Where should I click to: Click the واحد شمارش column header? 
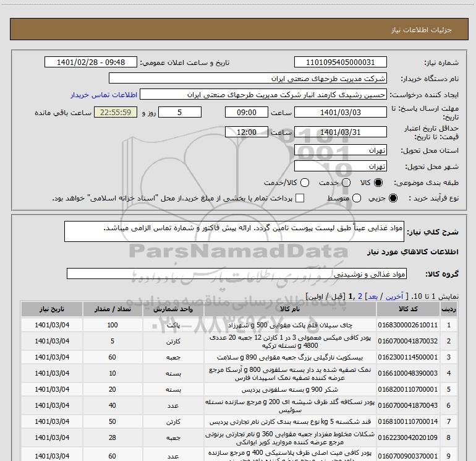(173, 309)
